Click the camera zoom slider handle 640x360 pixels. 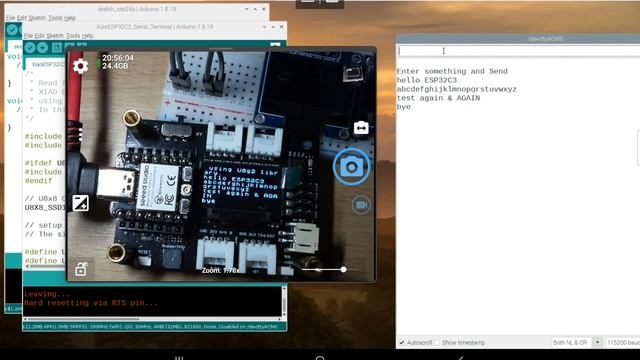(344, 269)
